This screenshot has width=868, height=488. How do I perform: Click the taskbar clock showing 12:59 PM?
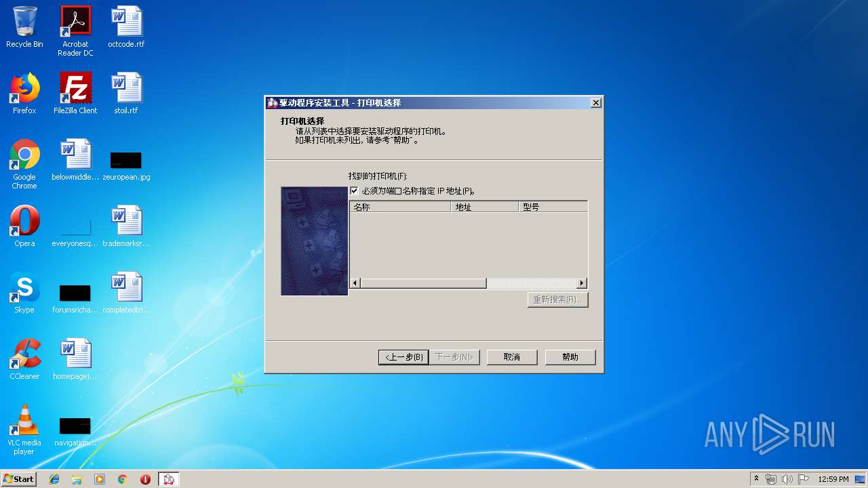tap(833, 479)
